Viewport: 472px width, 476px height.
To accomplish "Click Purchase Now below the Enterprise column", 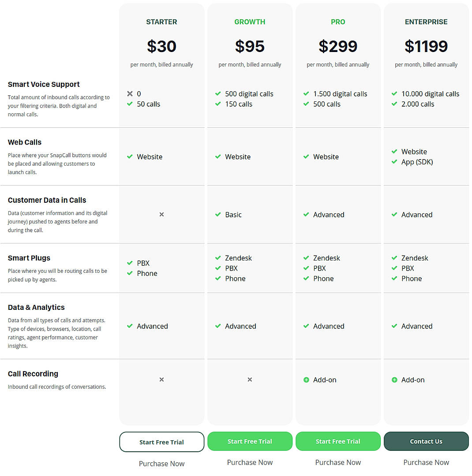I will click(426, 462).
